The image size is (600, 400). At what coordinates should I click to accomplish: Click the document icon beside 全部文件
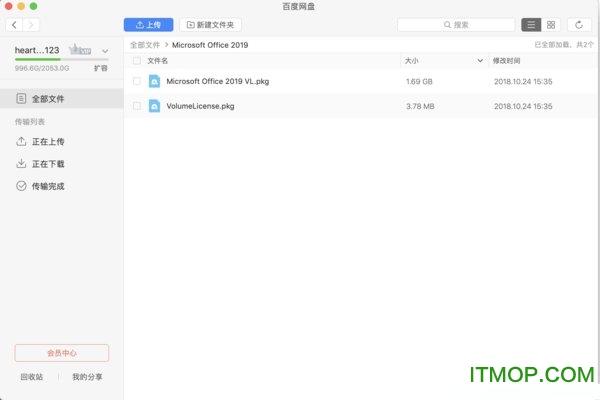21,99
